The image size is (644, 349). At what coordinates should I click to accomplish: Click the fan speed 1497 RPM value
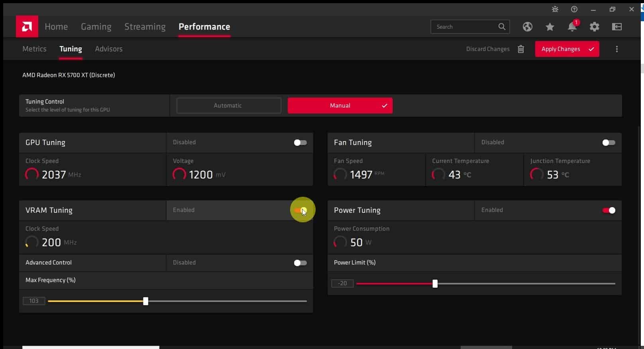coord(367,174)
